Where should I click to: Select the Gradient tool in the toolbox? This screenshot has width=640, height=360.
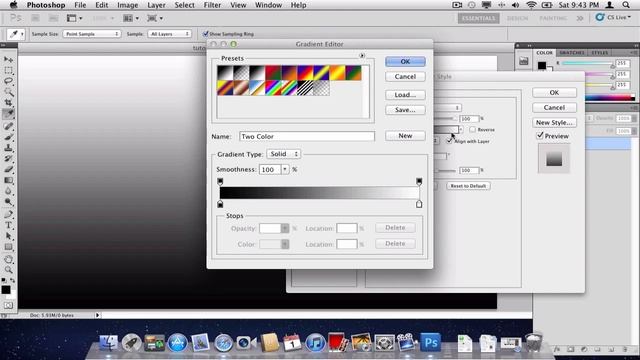(8, 180)
